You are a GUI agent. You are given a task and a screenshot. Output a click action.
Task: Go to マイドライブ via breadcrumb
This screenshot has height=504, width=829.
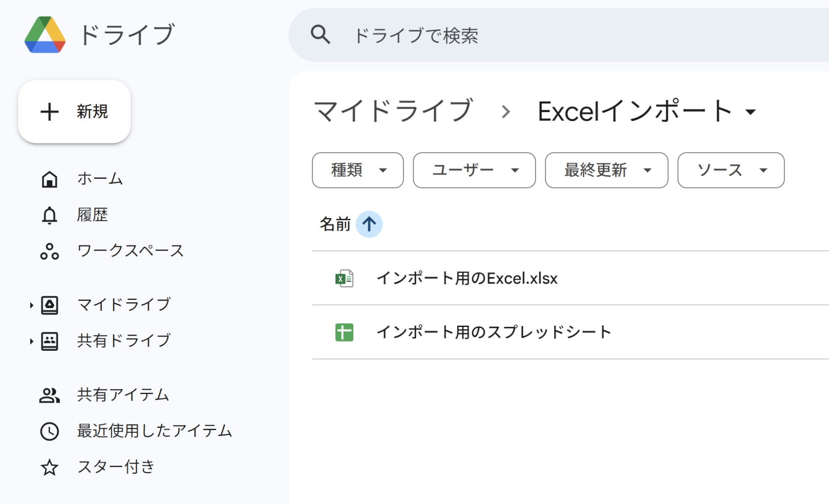click(x=393, y=111)
